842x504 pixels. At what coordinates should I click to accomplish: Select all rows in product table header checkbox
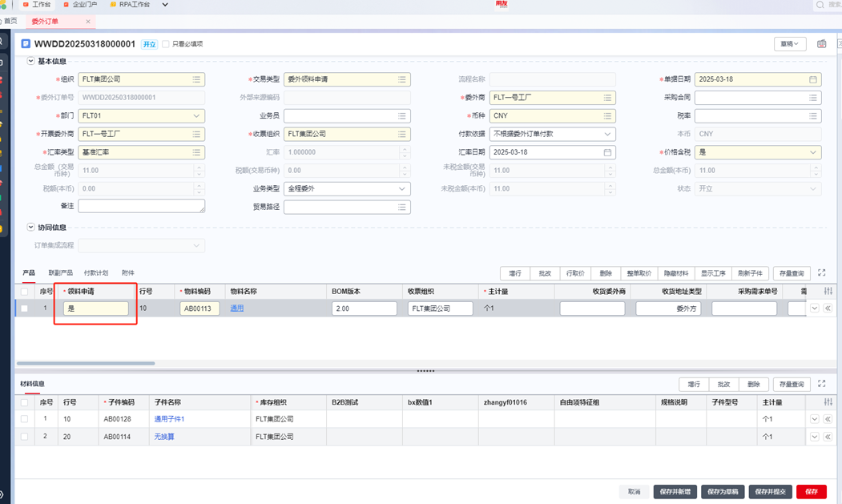pos(24,292)
